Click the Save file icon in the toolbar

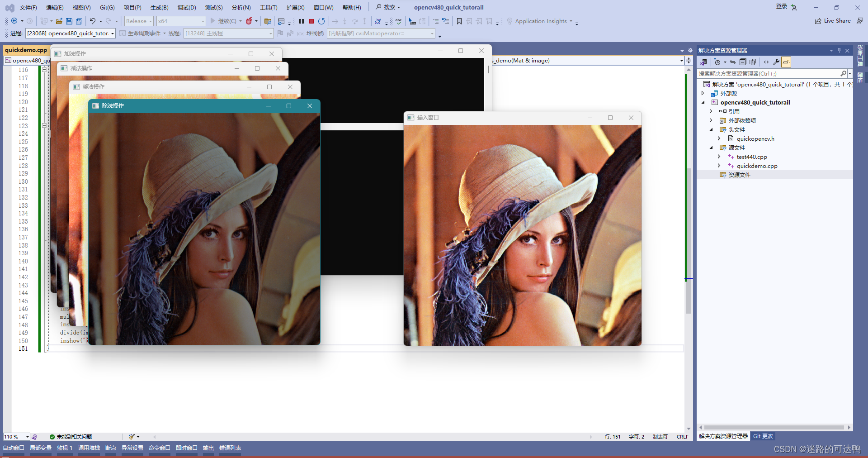click(69, 21)
